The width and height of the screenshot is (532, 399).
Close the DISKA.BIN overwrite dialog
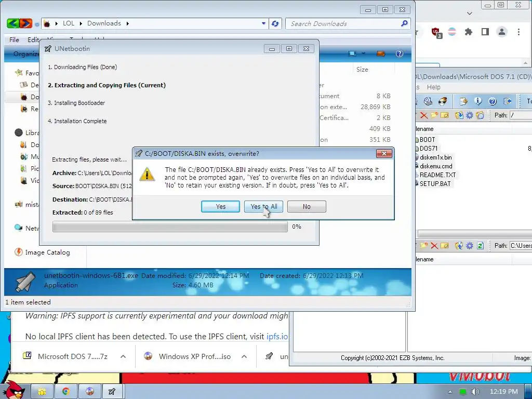(384, 154)
